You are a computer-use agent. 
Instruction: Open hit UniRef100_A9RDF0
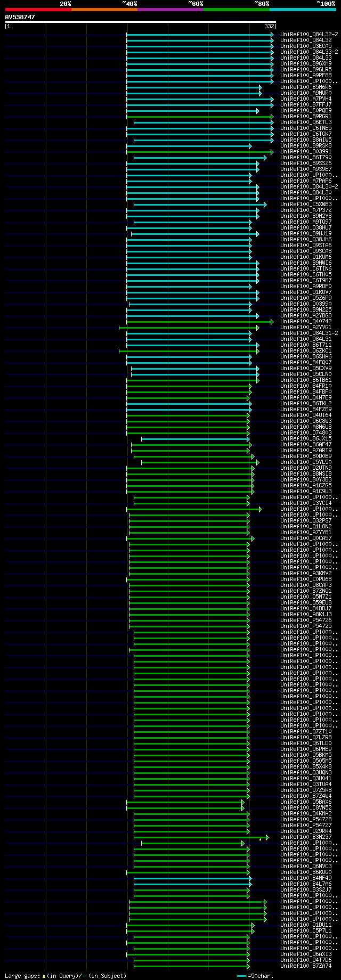coord(306,286)
